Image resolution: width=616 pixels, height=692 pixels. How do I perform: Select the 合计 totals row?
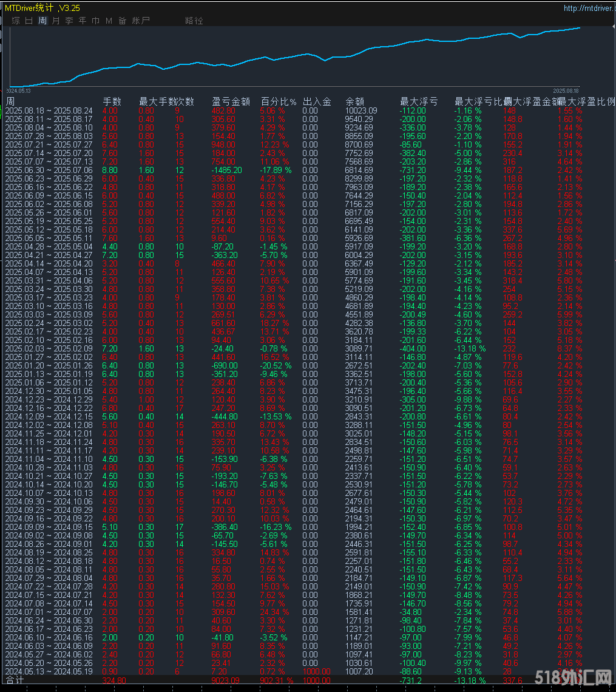pyautogui.click(x=16, y=681)
